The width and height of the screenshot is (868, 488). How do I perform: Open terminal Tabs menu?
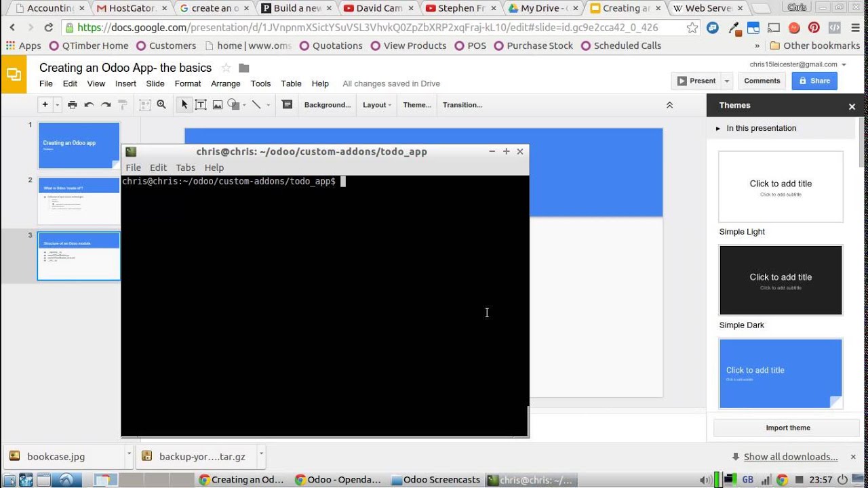(186, 167)
